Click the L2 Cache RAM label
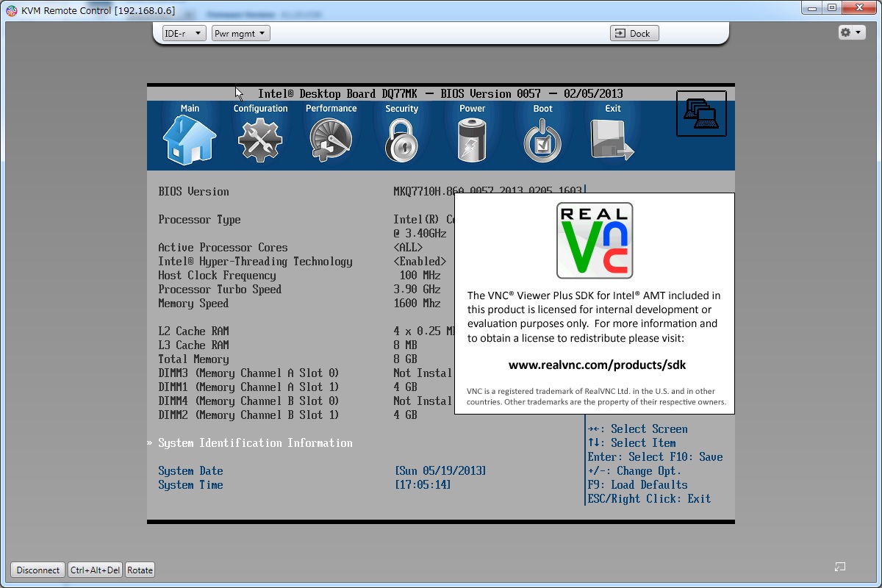Screen dimensions: 882x588 pyautogui.click(x=193, y=331)
